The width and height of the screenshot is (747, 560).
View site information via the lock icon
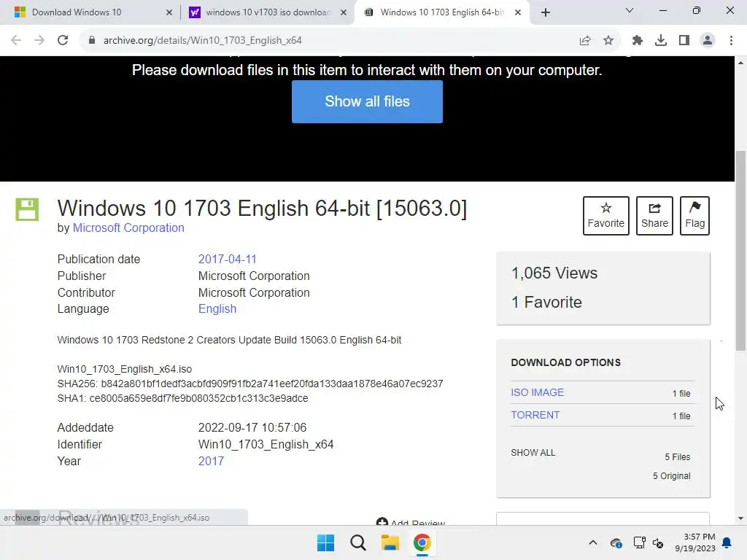pos(92,41)
